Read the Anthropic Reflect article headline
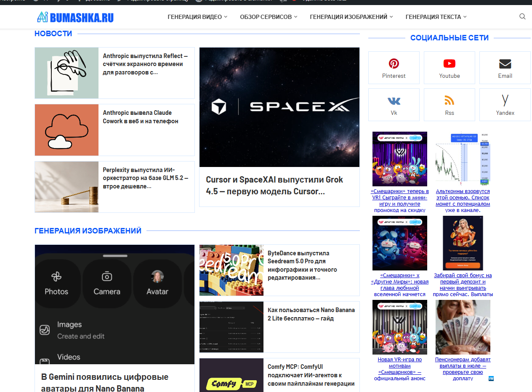Viewport: 532px width, 392px height. (145, 64)
